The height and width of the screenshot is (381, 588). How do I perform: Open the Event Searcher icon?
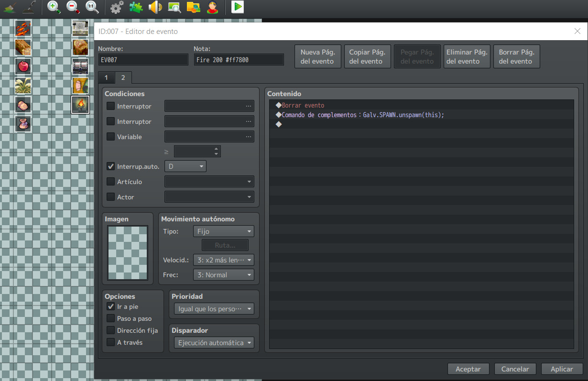[x=174, y=7]
